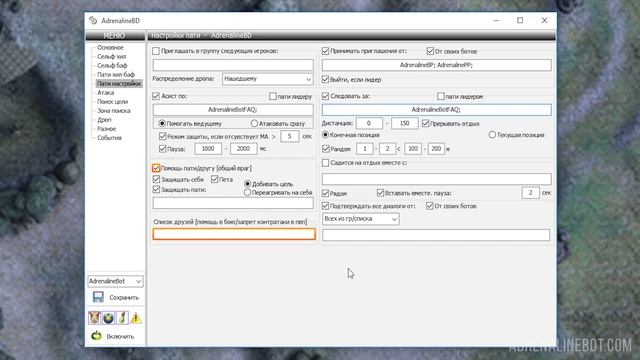
Task: Open the 'Основное' menu item
Action: coord(110,48)
